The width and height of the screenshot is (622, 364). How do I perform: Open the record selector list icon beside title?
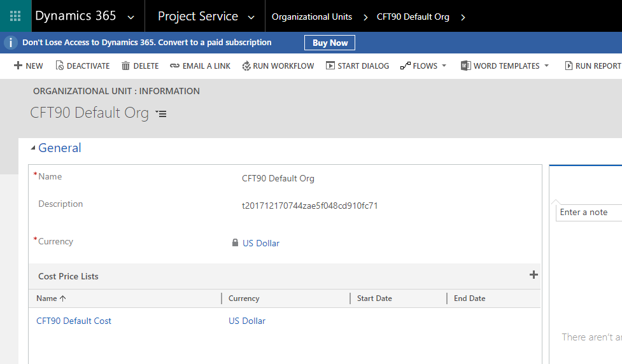point(160,114)
